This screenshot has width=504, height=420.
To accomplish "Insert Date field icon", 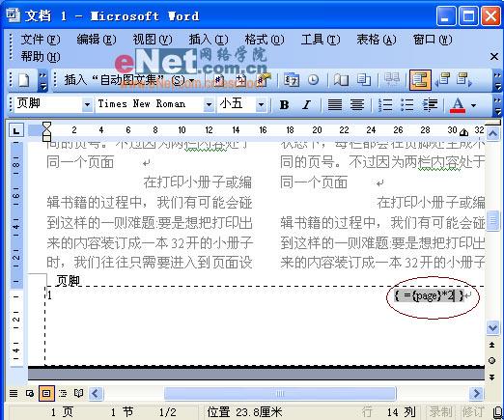I will pos(292,80).
